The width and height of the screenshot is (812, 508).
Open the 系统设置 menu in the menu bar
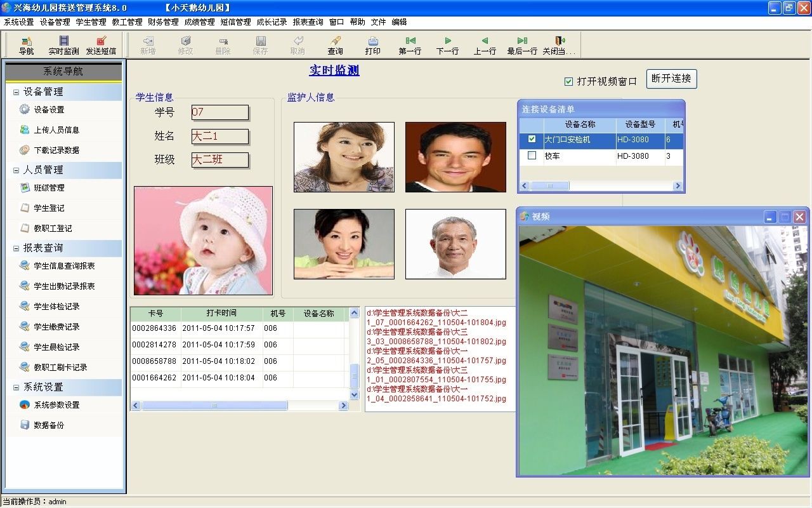[18, 22]
